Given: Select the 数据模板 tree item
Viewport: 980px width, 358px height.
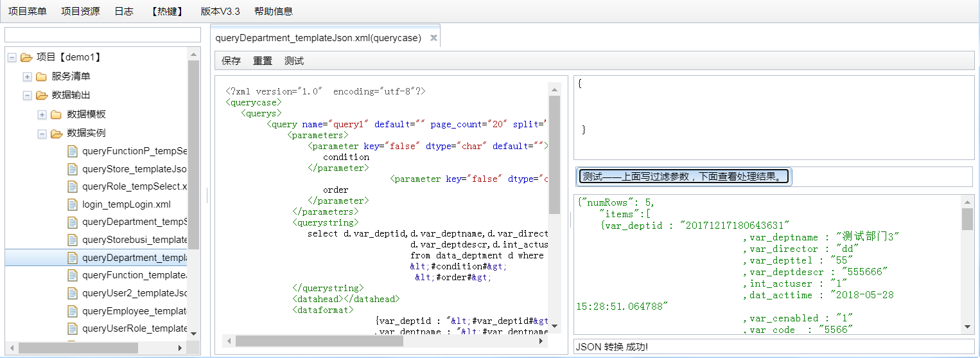Looking at the screenshot, I should click(x=86, y=114).
